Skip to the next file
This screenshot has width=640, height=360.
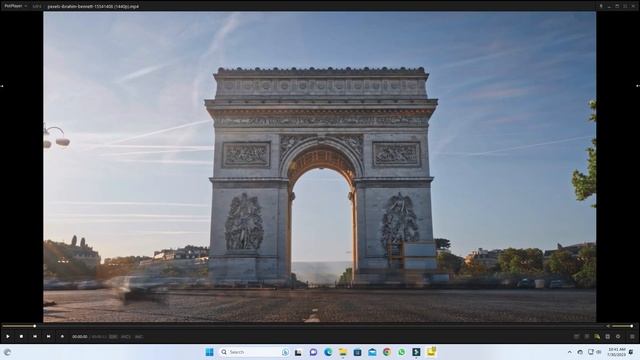(x=48, y=336)
